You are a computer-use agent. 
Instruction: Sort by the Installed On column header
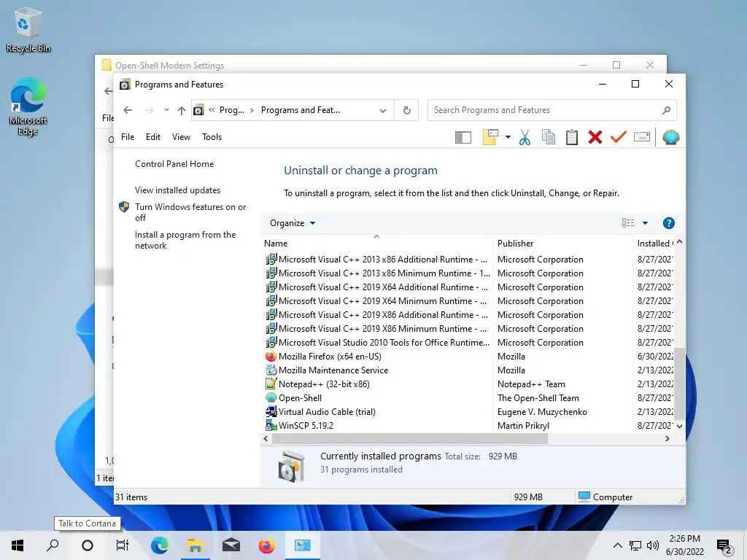coord(654,244)
